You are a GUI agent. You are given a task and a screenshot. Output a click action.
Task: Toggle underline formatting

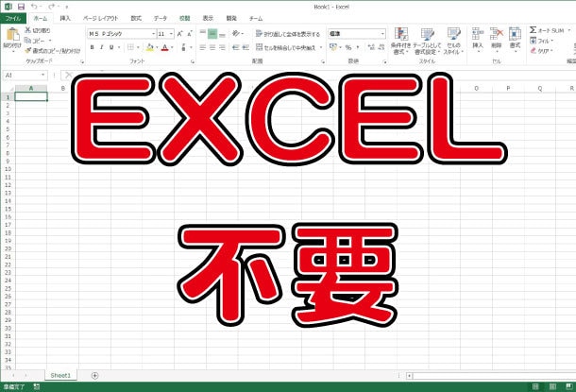point(111,47)
